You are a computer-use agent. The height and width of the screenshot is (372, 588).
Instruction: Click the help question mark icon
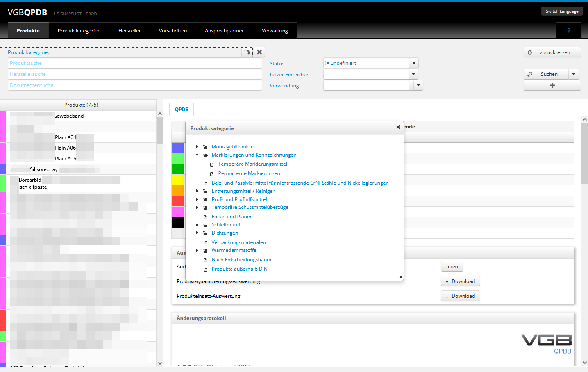[x=568, y=31]
